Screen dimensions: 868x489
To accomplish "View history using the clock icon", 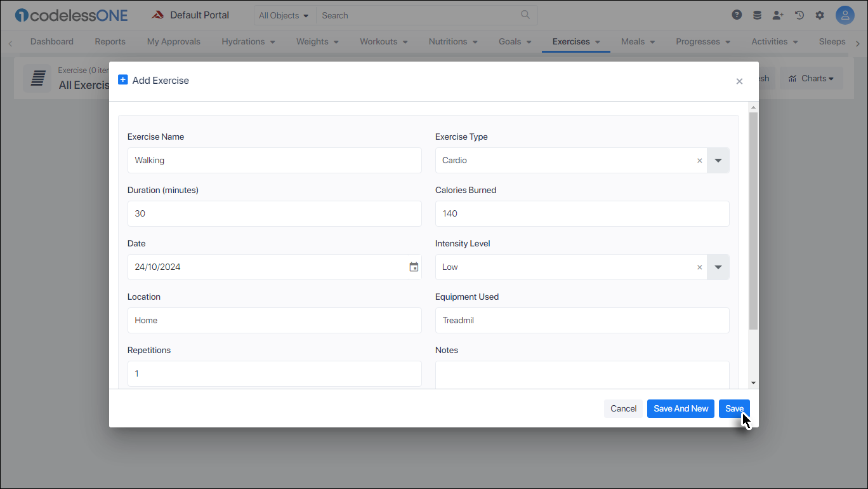I will pos(799,14).
